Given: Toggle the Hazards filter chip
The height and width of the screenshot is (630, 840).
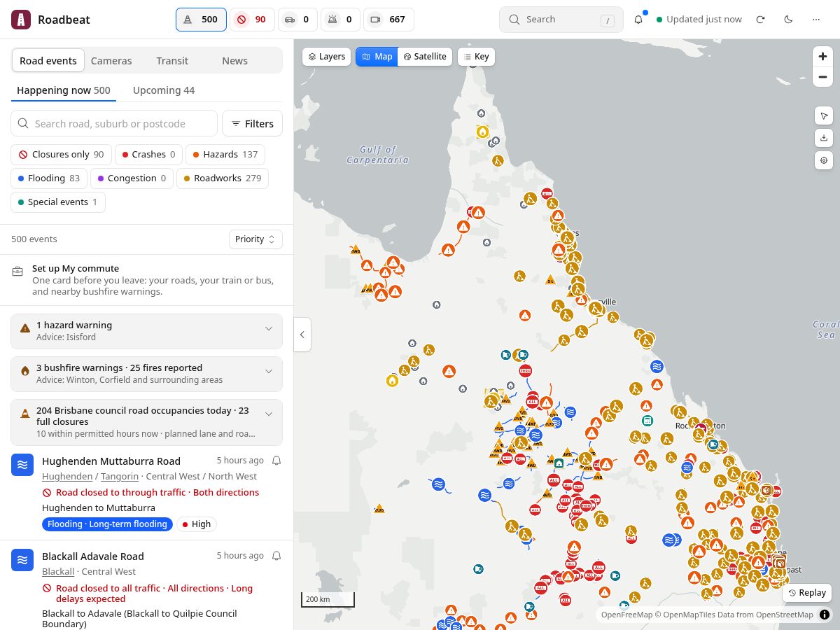Looking at the screenshot, I should tap(225, 155).
